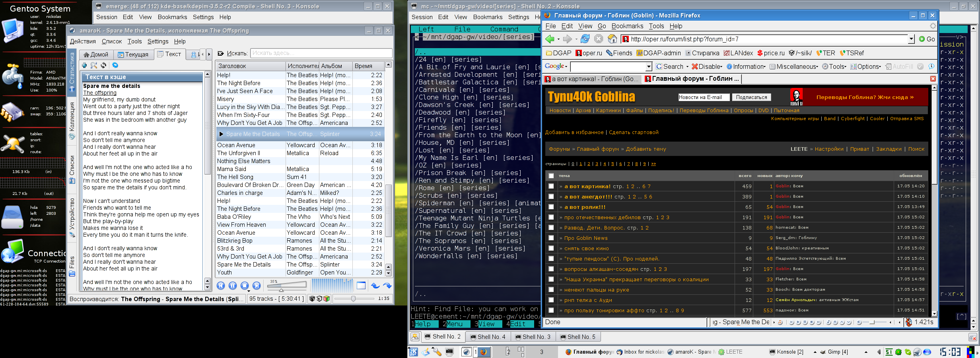The height and width of the screenshot is (358, 980).
Task: Open amaroK's Список menu
Action: 111,41
